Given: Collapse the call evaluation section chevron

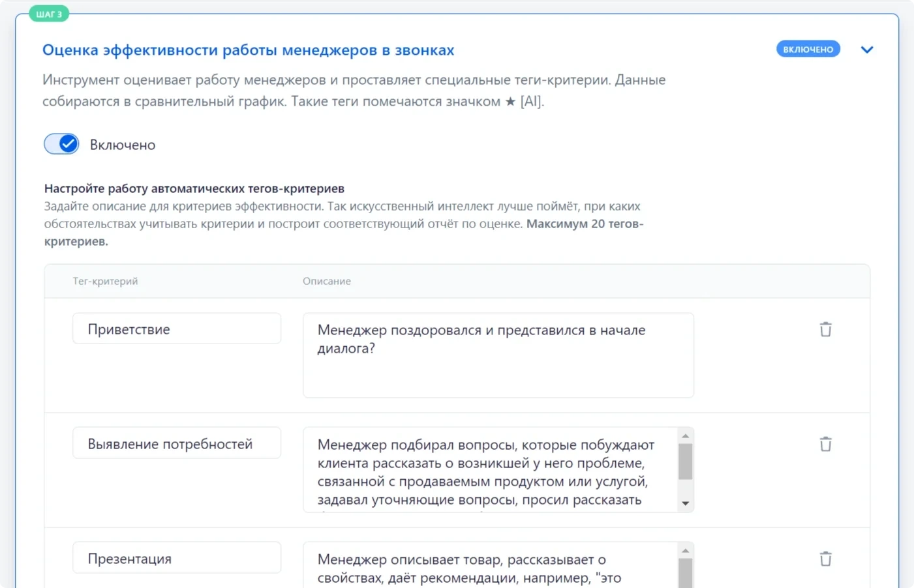Looking at the screenshot, I should point(866,50).
